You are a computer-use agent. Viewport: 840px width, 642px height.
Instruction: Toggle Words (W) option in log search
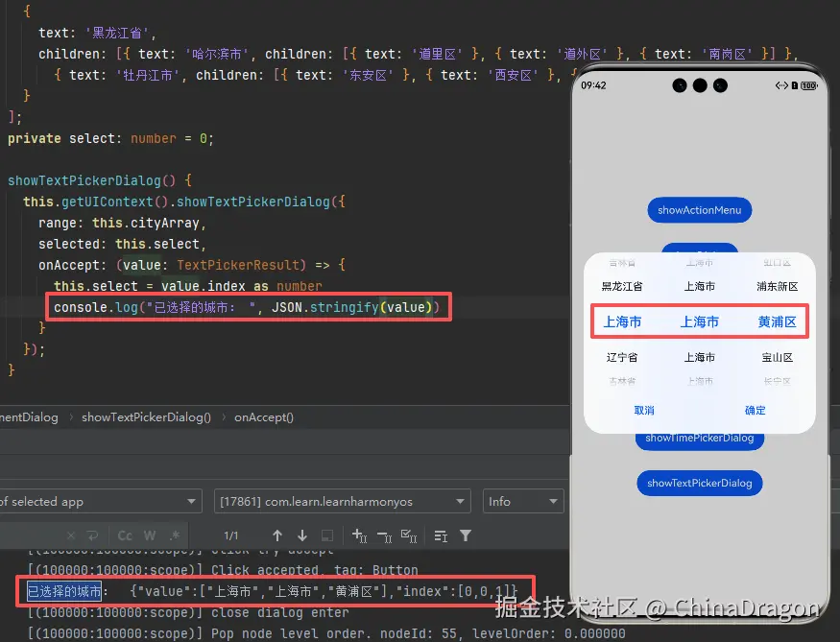[150, 535]
